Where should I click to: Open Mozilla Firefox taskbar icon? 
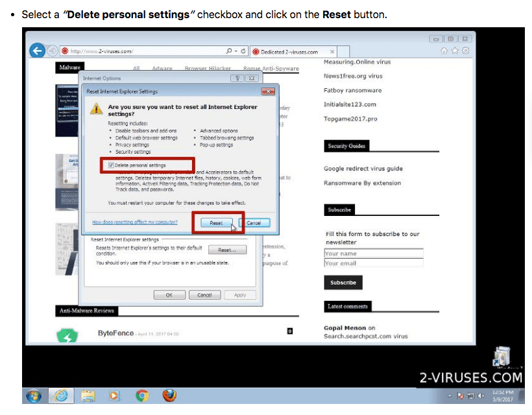[x=169, y=396]
